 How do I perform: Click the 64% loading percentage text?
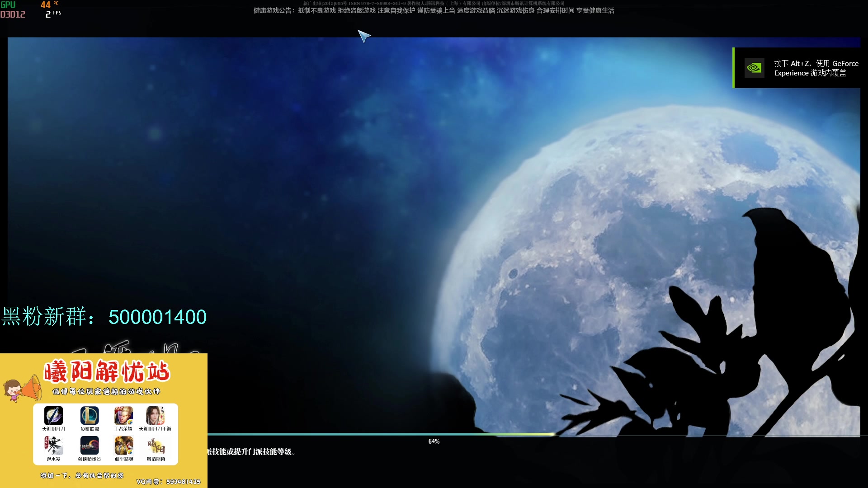click(x=434, y=441)
